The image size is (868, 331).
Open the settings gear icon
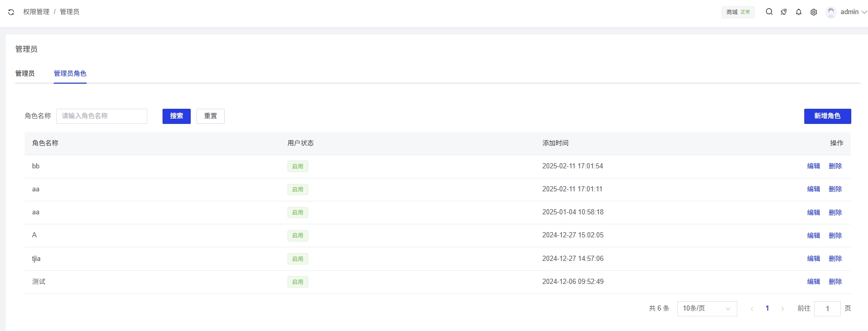click(814, 12)
